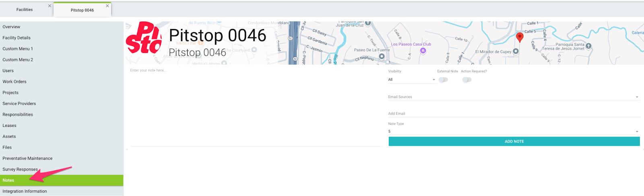Open Integration Information in sidebar
The height and width of the screenshot is (196, 644).
(x=25, y=191)
